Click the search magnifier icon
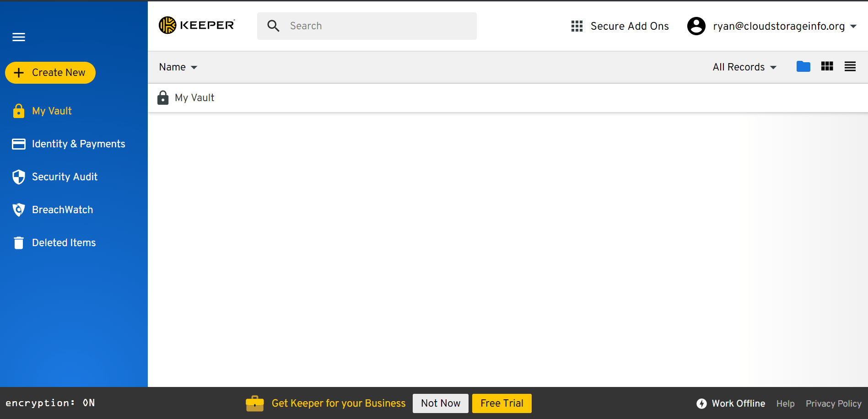Screen dimensions: 868x419 [x=273, y=26]
